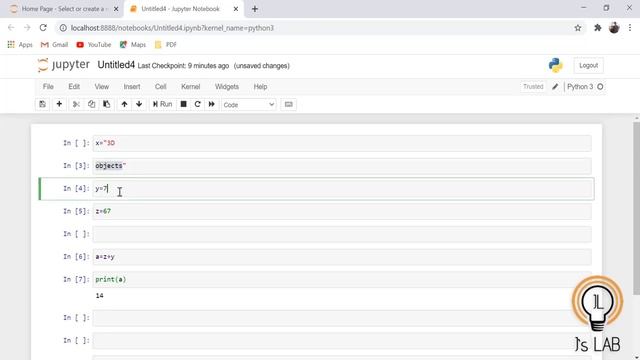640x360 pixels.
Task: Click the cell containing x="3D
Action: click(x=342, y=143)
